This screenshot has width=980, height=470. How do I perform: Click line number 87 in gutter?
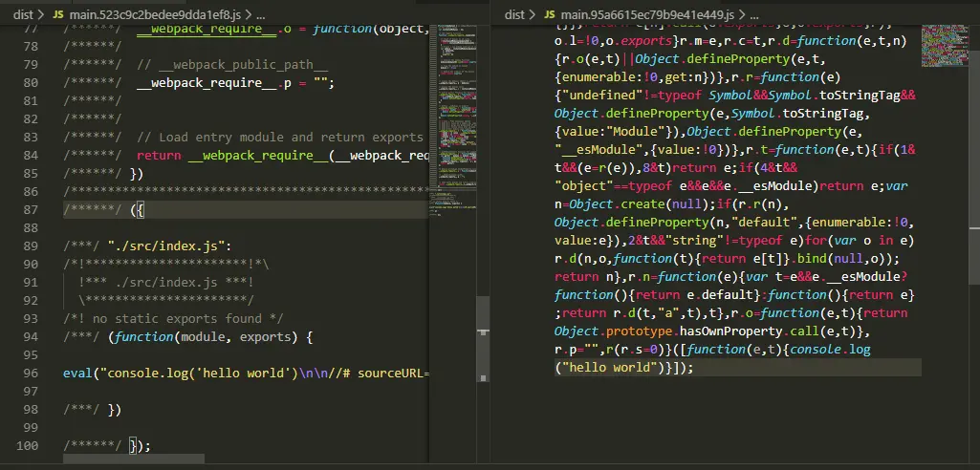(x=32, y=210)
